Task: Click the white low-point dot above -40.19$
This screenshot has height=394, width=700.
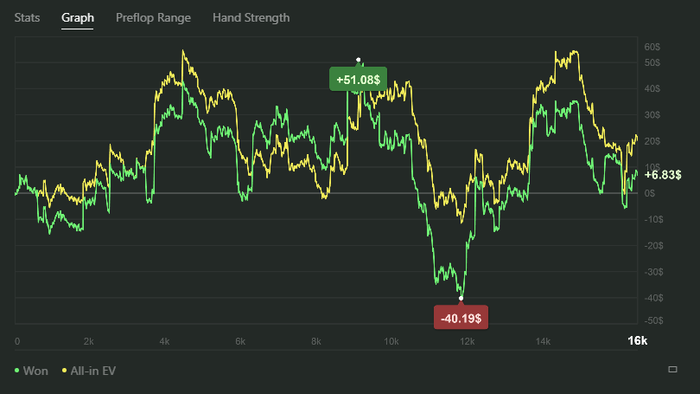Action: pyautogui.click(x=461, y=298)
